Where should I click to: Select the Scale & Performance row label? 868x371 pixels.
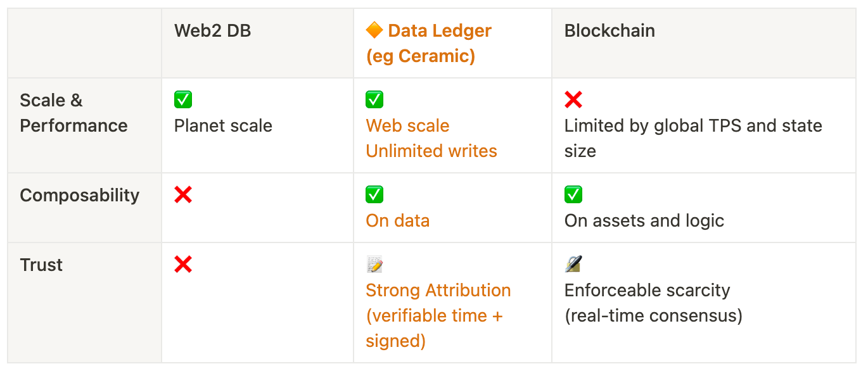click(x=73, y=113)
